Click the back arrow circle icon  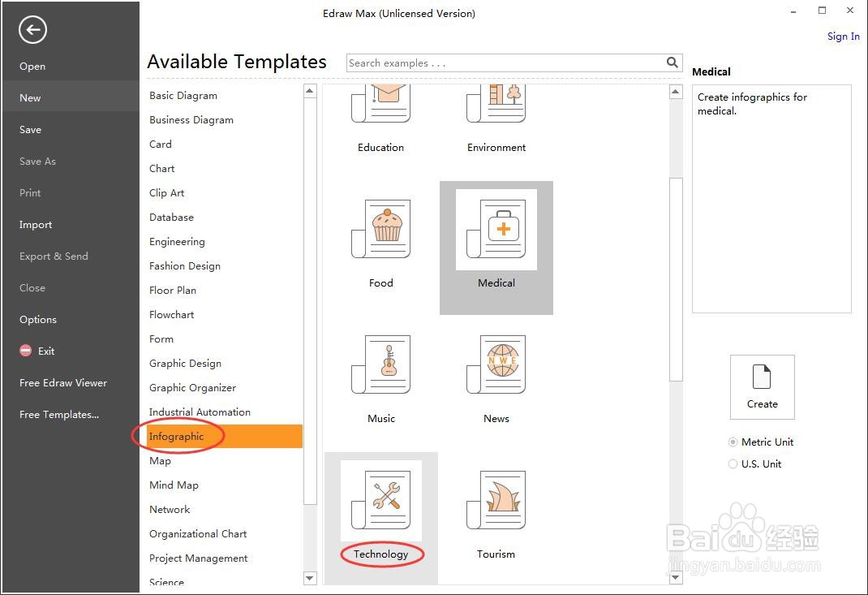click(x=32, y=30)
